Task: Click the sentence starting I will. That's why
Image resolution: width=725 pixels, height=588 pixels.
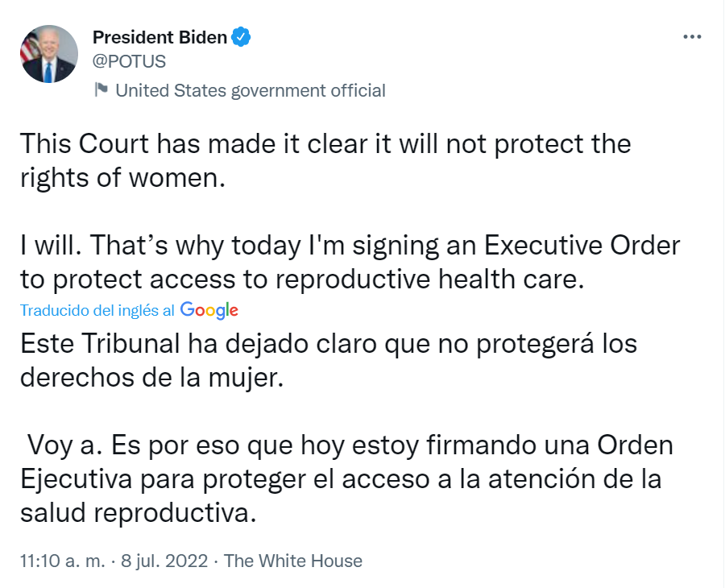Action: click(350, 259)
